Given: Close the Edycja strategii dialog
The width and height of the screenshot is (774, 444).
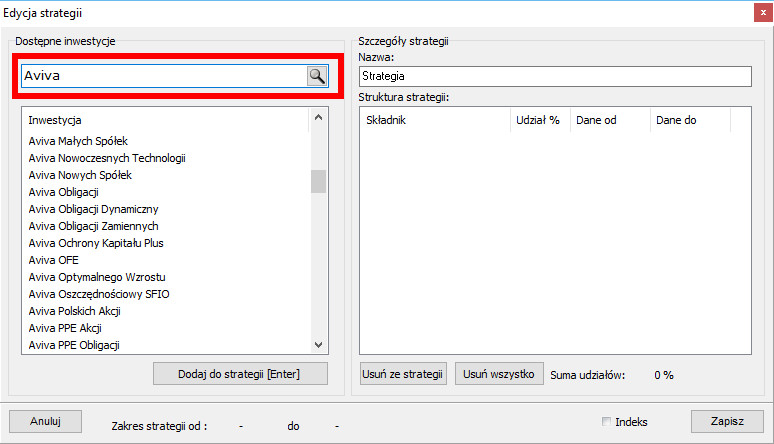Looking at the screenshot, I should click(758, 12).
